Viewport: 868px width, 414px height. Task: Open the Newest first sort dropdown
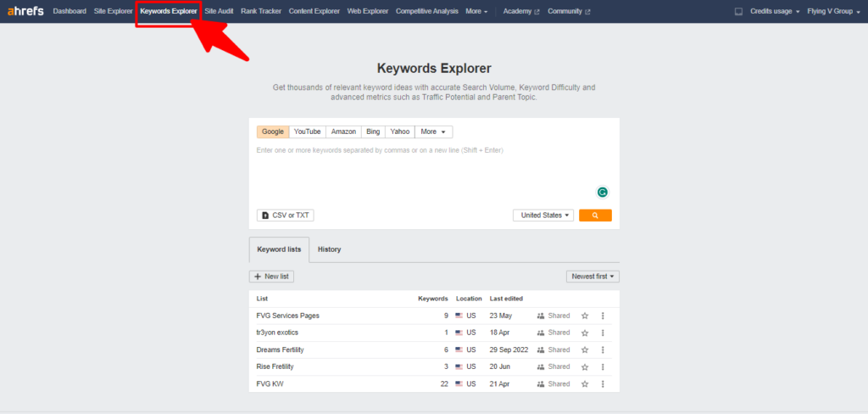[x=593, y=276]
